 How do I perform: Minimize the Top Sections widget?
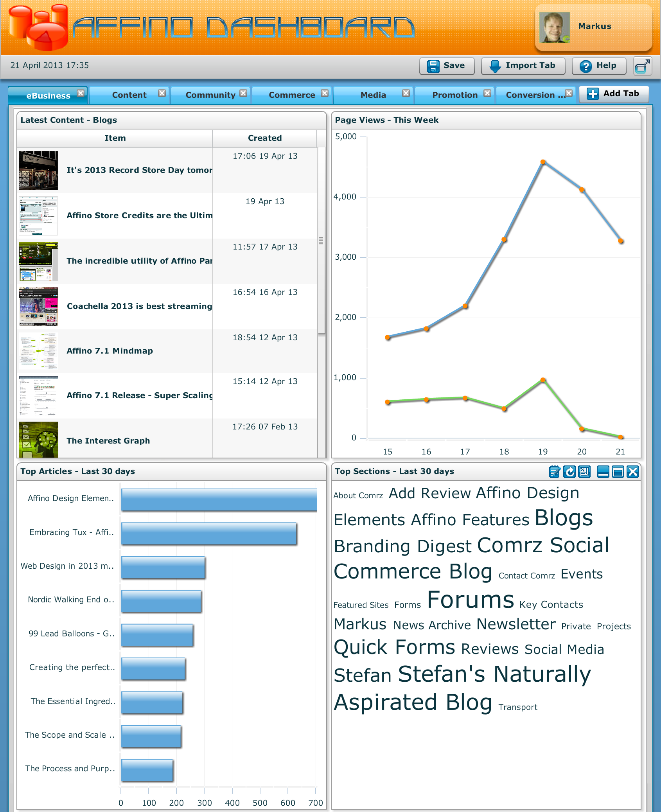coord(603,472)
